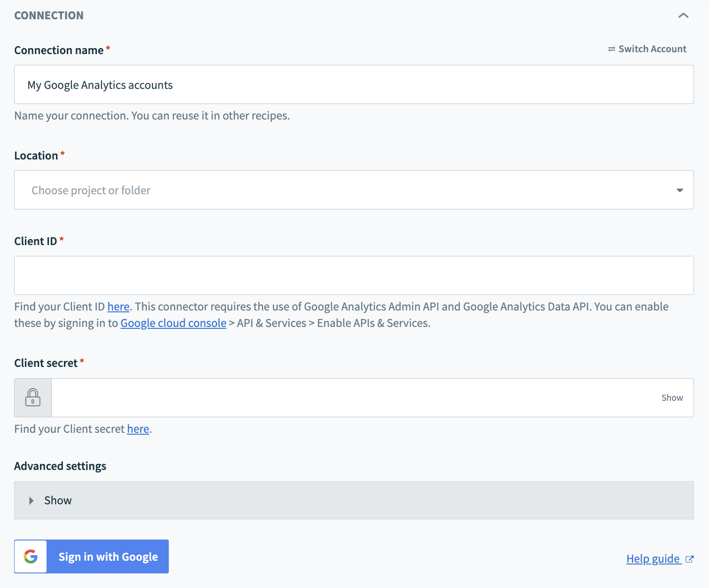This screenshot has height=588, width=709.
Task: Click here to find your Client ID
Action: [118, 306]
